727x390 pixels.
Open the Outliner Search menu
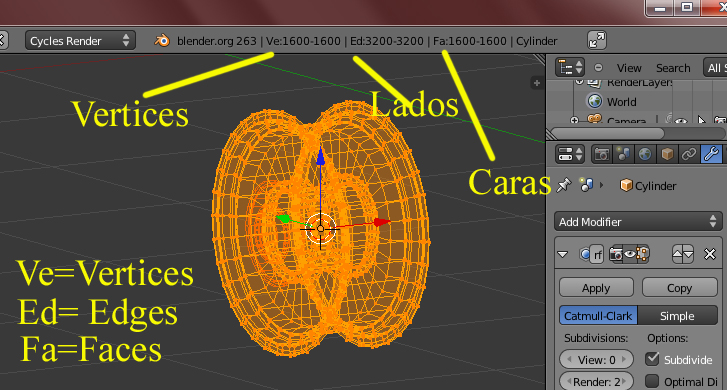point(673,68)
